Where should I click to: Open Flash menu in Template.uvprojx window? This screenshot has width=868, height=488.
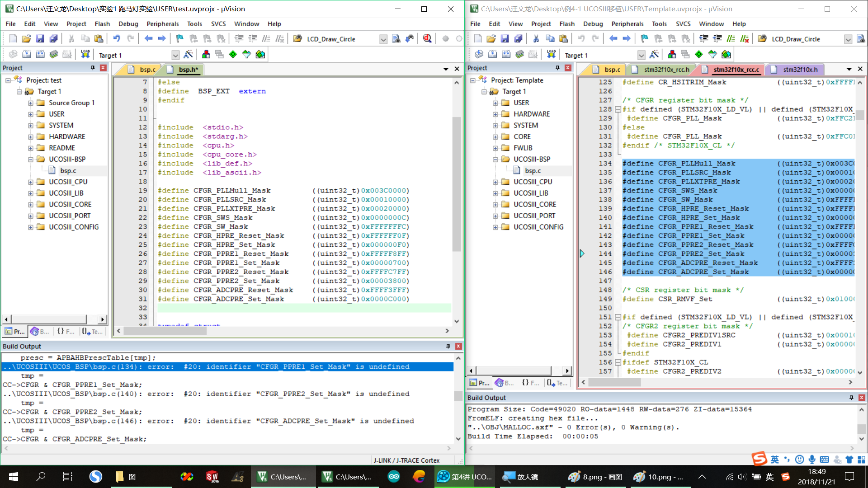tap(567, 24)
